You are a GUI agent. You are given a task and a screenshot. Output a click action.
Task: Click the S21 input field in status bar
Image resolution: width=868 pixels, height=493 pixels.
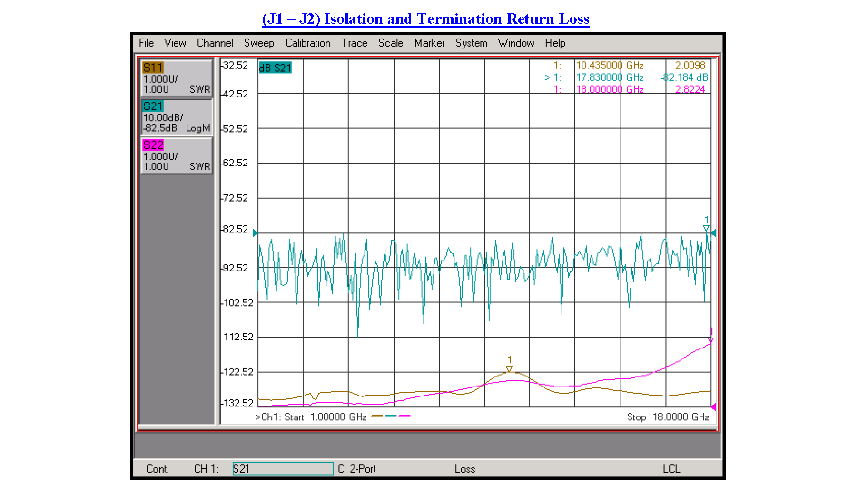pos(283,469)
